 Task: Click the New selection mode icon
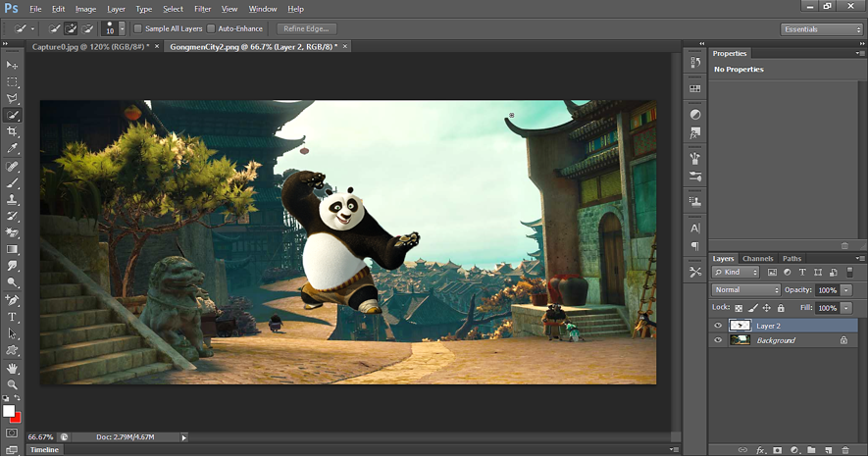(54, 28)
